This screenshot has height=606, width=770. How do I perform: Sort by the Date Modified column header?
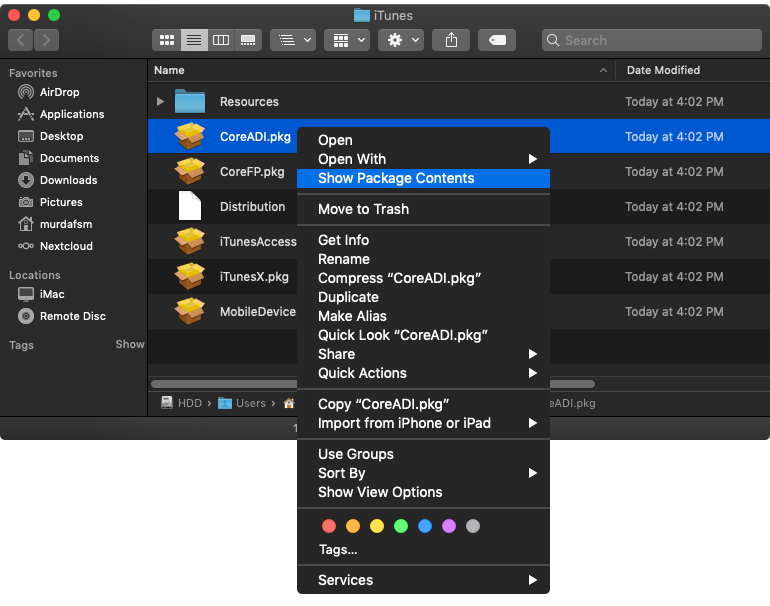692,70
